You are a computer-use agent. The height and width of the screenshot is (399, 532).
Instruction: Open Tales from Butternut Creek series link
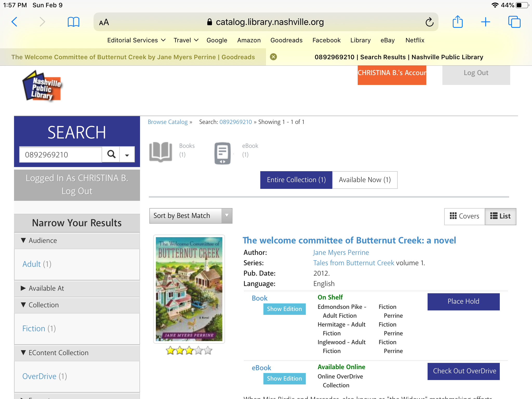(x=354, y=263)
